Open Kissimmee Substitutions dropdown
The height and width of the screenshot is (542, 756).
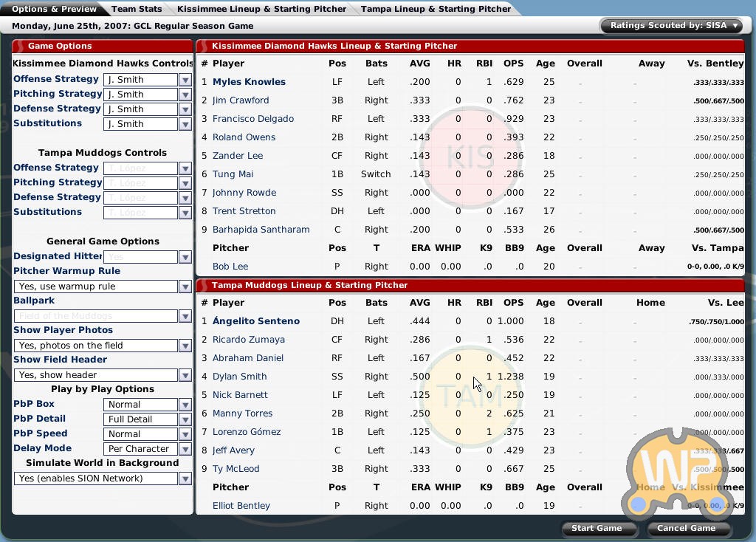tap(185, 124)
